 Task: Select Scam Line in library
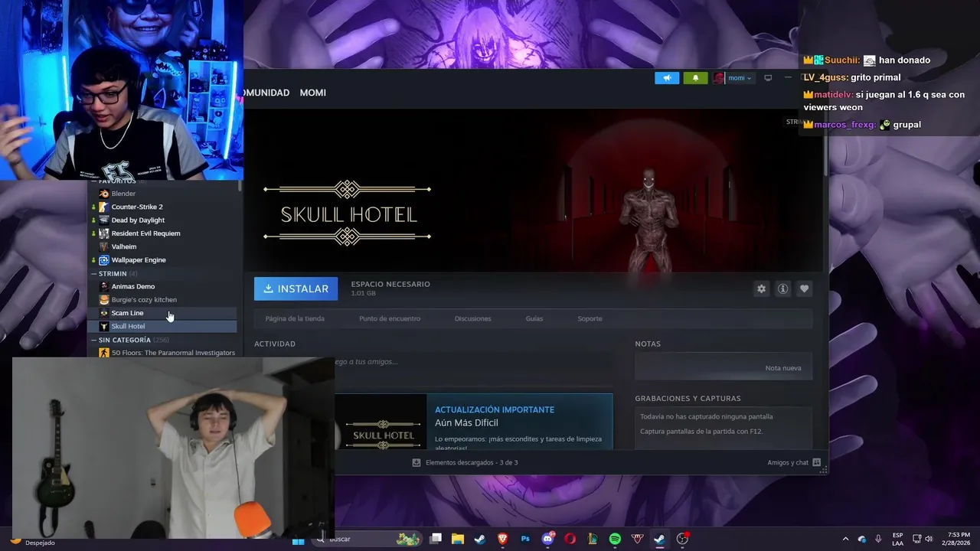click(164, 313)
